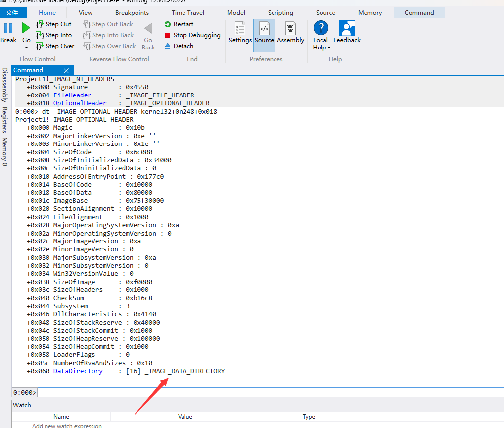Screen dimensions: 504x428
Task: Click the Step Over icon
Action: [x=40, y=46]
